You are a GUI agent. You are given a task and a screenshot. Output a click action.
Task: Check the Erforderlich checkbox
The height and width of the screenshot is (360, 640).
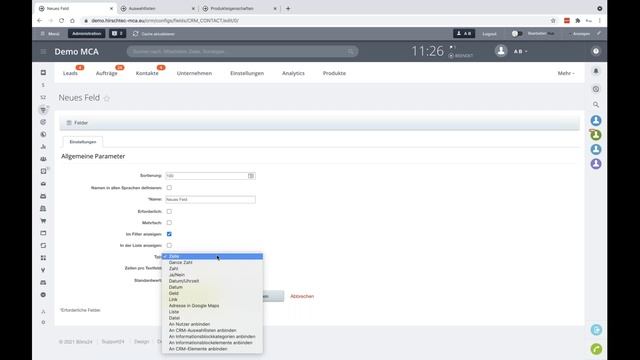point(169,211)
